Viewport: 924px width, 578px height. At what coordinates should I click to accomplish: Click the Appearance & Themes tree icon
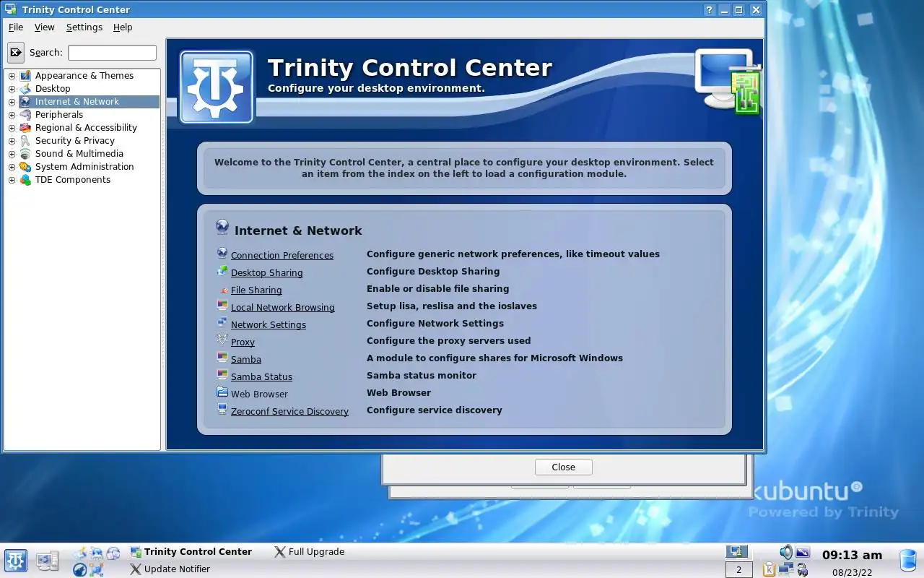(x=25, y=75)
